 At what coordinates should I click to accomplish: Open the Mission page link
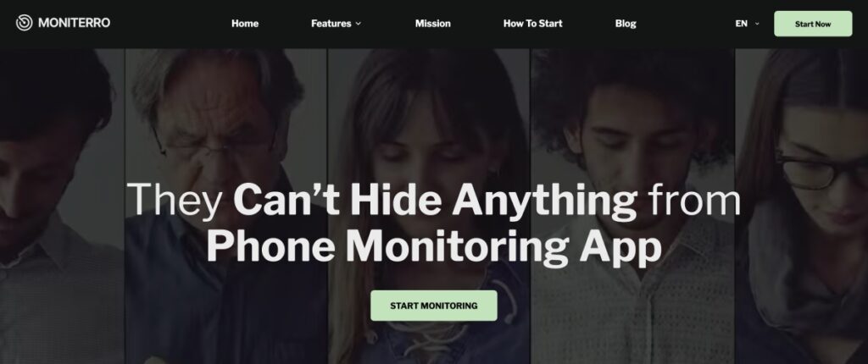(433, 23)
